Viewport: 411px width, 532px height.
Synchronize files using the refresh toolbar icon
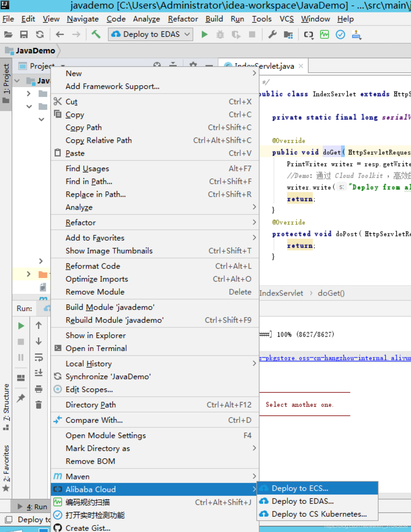(x=40, y=34)
